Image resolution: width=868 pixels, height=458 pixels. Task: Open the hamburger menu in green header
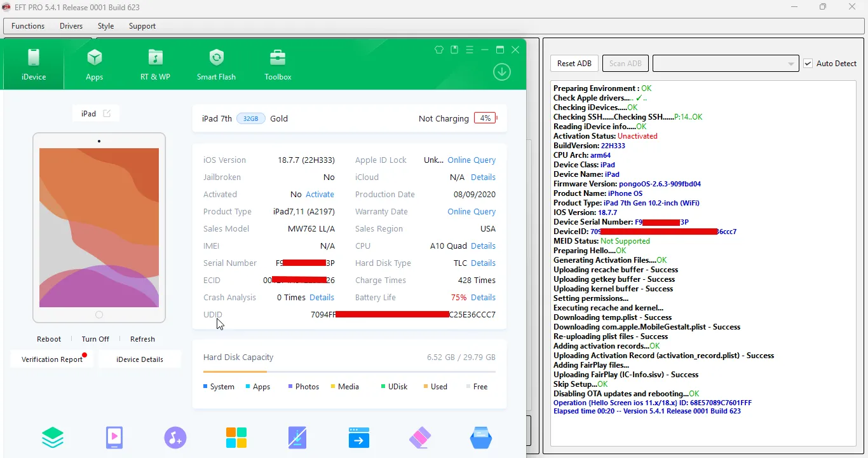(470, 50)
